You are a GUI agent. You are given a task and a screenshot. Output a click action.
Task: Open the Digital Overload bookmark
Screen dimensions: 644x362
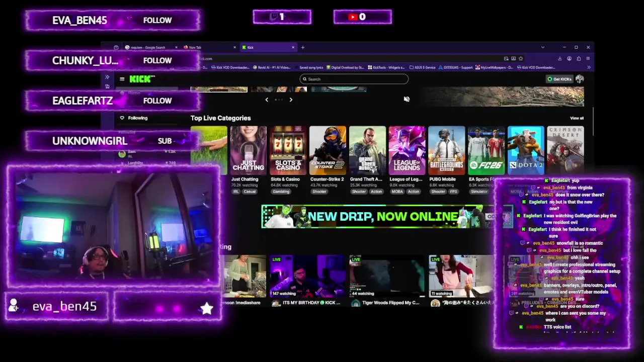coord(345,67)
